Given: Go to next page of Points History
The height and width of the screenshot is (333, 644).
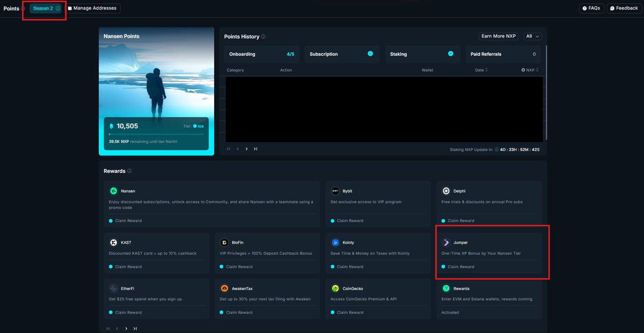Looking at the screenshot, I should (246, 149).
